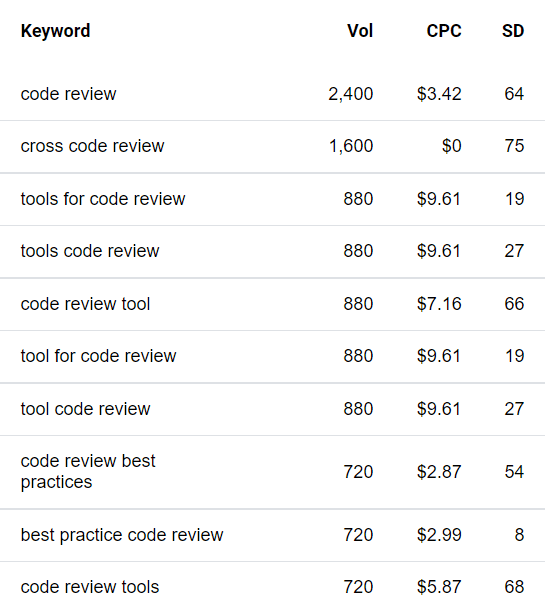Viewport: 545px width, 604px height.
Task: Click the $3.42 CPC value
Action: click(439, 94)
